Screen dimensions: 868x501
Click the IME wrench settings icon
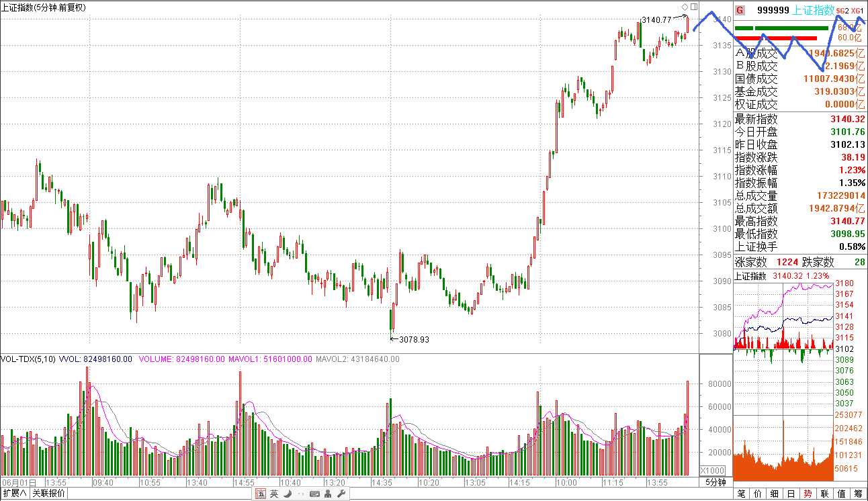click(x=341, y=494)
